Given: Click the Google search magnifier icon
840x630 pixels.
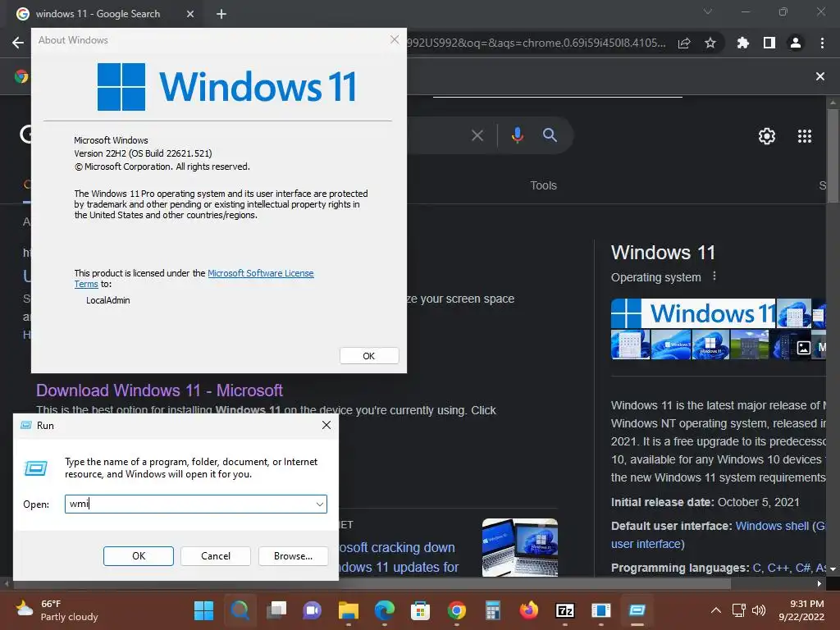Looking at the screenshot, I should (550, 135).
